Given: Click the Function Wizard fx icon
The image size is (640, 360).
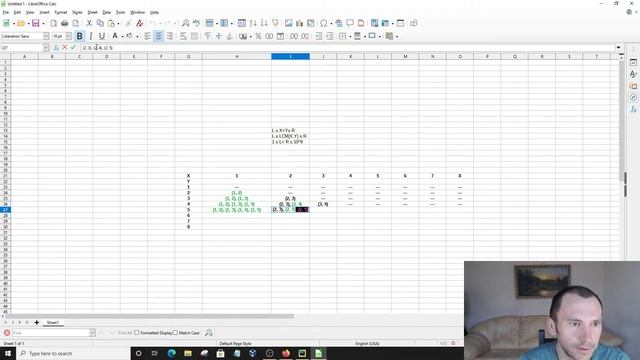Looking at the screenshot, I should 56,48.
